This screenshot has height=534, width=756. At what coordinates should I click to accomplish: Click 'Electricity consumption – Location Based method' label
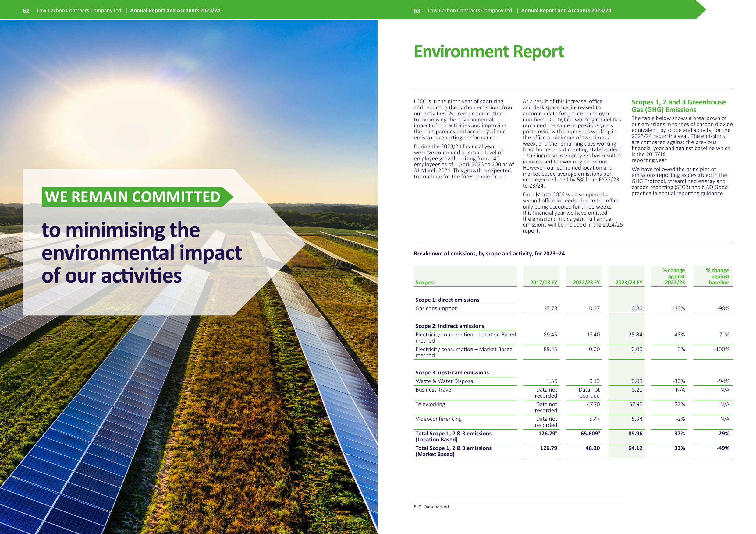click(465, 338)
